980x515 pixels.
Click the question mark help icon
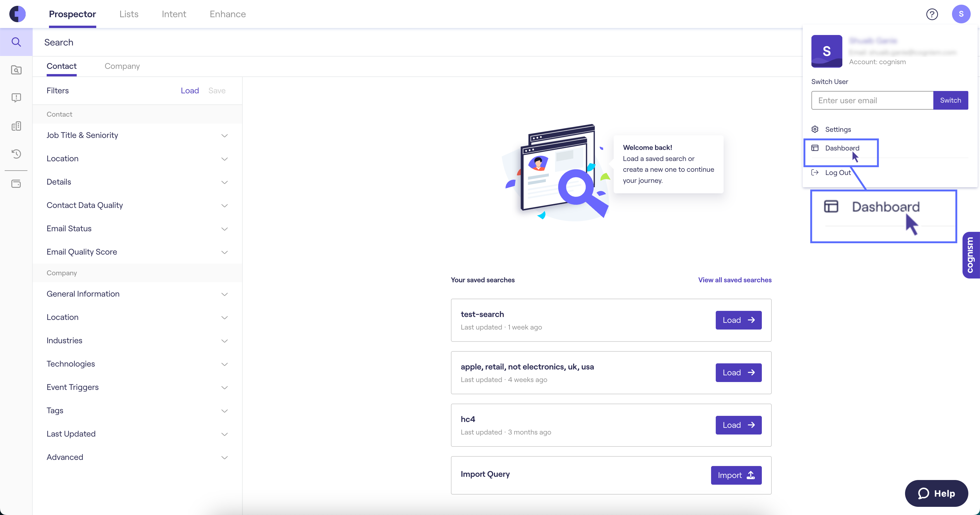tap(932, 14)
